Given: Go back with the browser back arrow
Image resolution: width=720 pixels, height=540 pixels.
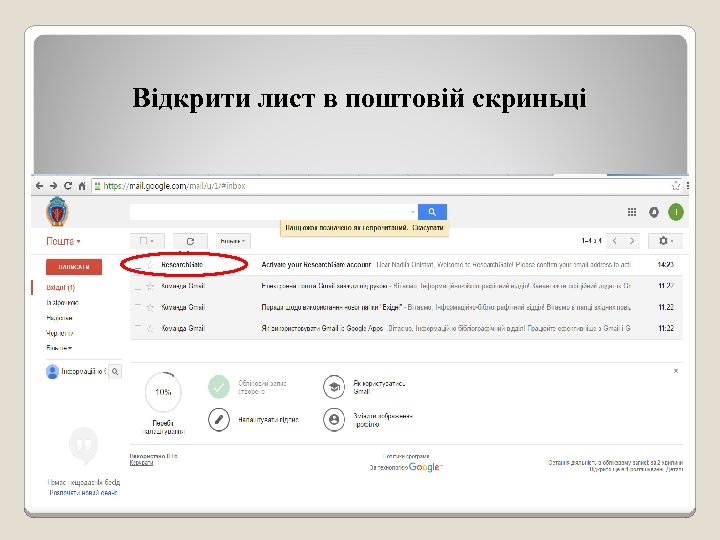Looking at the screenshot, I should click(39, 186).
